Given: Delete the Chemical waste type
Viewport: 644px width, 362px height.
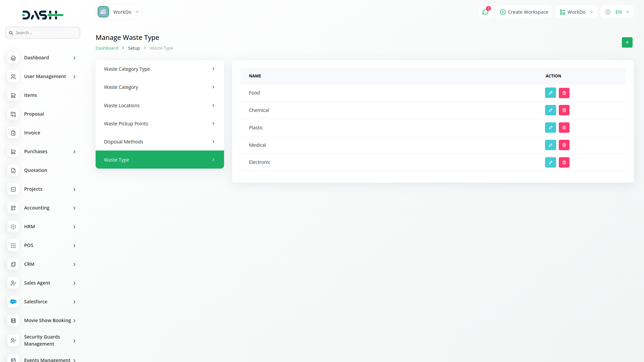Looking at the screenshot, I should [564, 110].
